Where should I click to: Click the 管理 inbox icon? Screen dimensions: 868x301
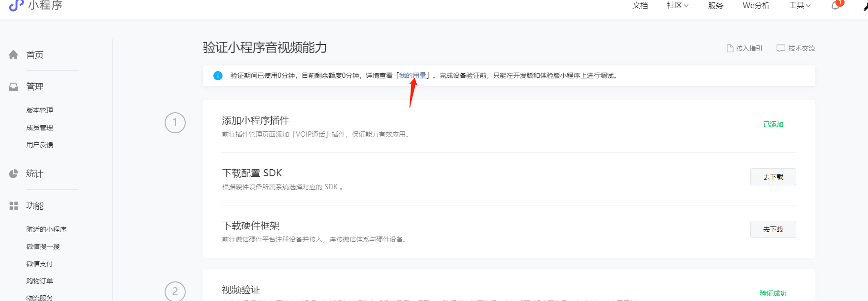[x=13, y=87]
